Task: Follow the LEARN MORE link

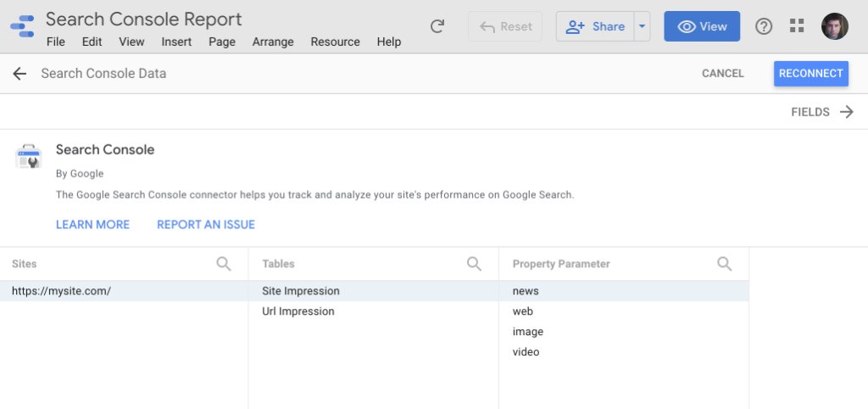Action: click(92, 225)
